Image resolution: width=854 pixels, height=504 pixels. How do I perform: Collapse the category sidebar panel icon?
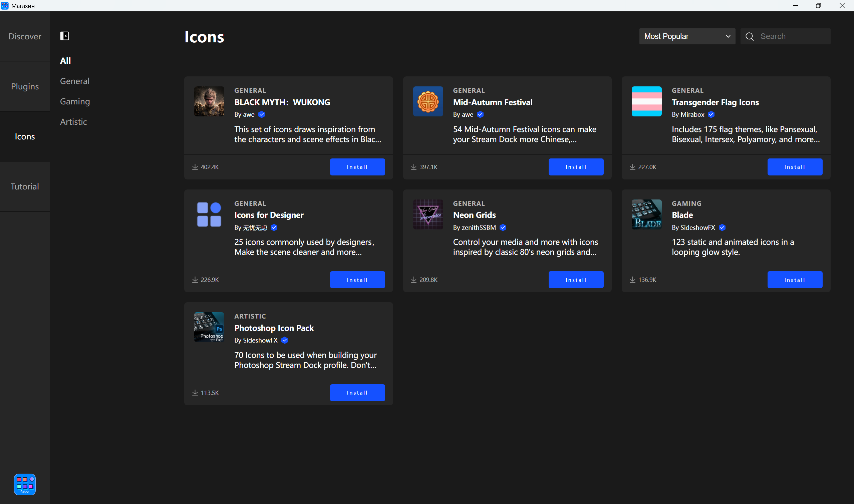coord(64,36)
